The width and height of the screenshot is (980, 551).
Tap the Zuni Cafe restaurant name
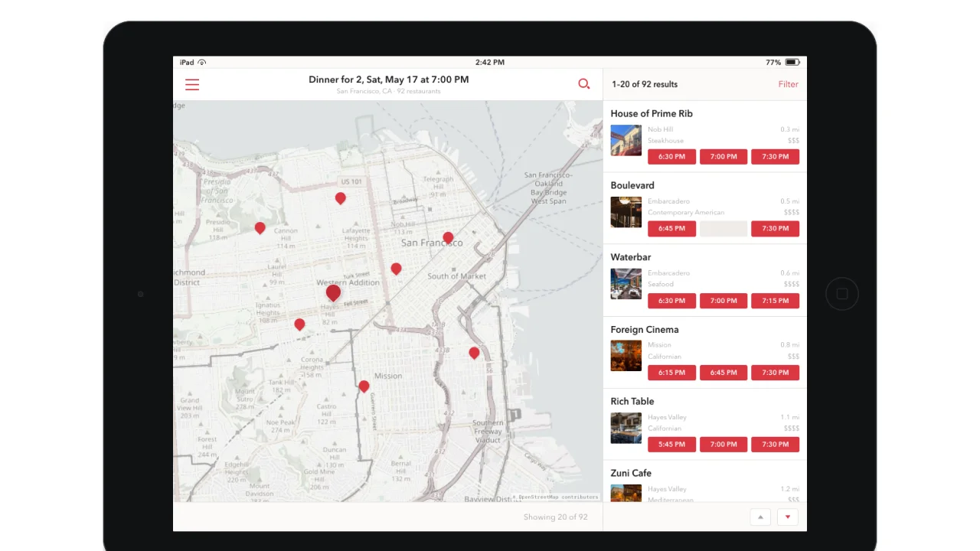tap(631, 473)
